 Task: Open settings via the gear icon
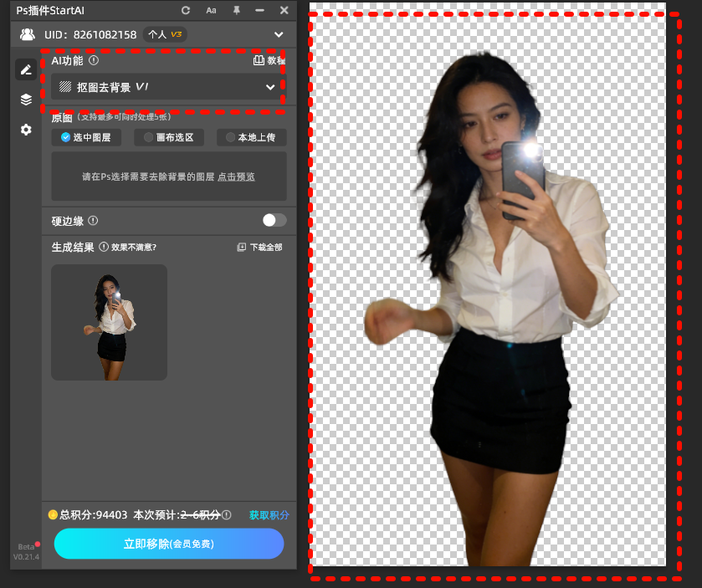coord(26,130)
